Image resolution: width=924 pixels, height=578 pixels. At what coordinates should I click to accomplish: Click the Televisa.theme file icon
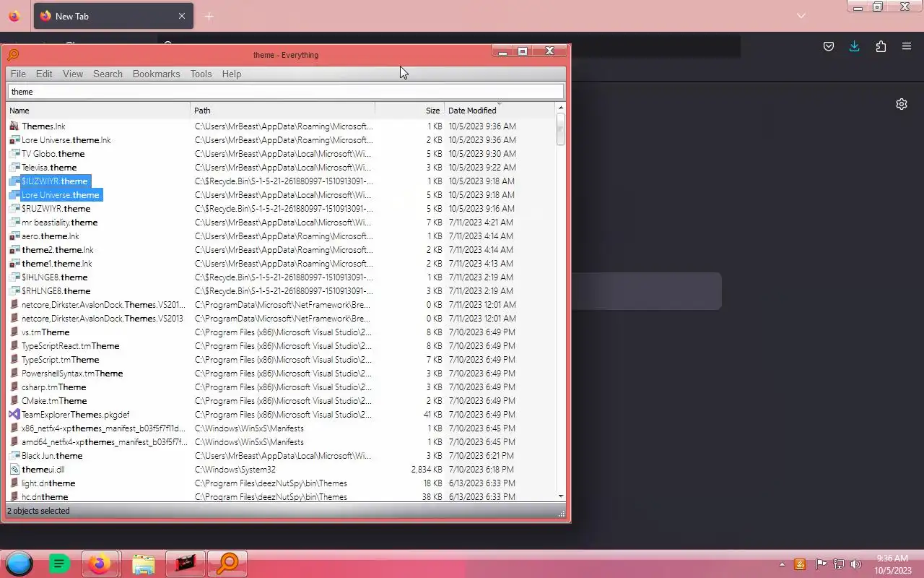pos(14,168)
